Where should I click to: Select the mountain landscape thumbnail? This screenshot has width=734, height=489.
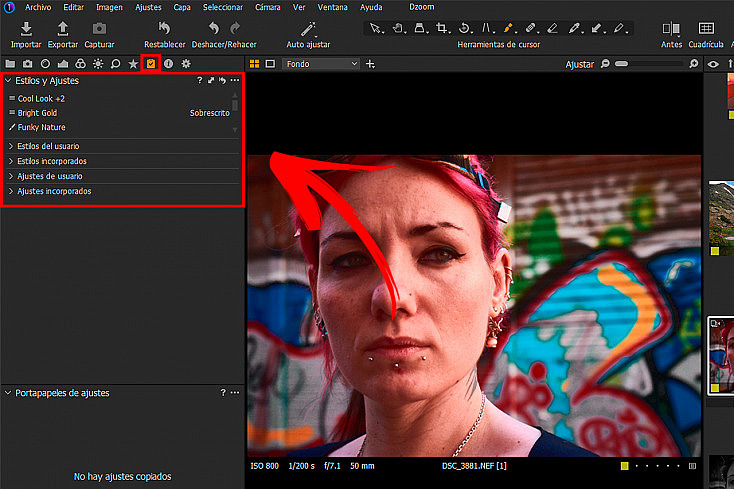click(721, 218)
